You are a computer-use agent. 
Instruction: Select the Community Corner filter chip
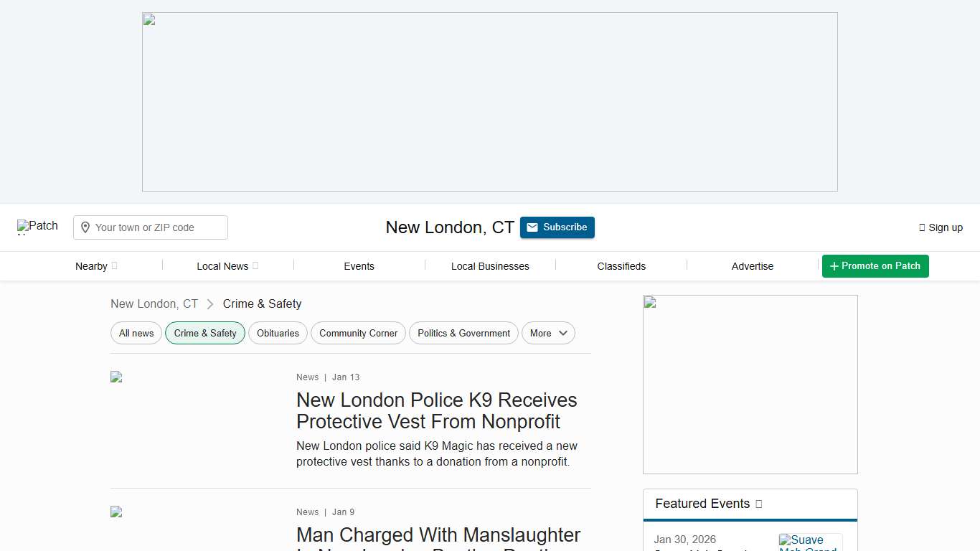click(358, 333)
